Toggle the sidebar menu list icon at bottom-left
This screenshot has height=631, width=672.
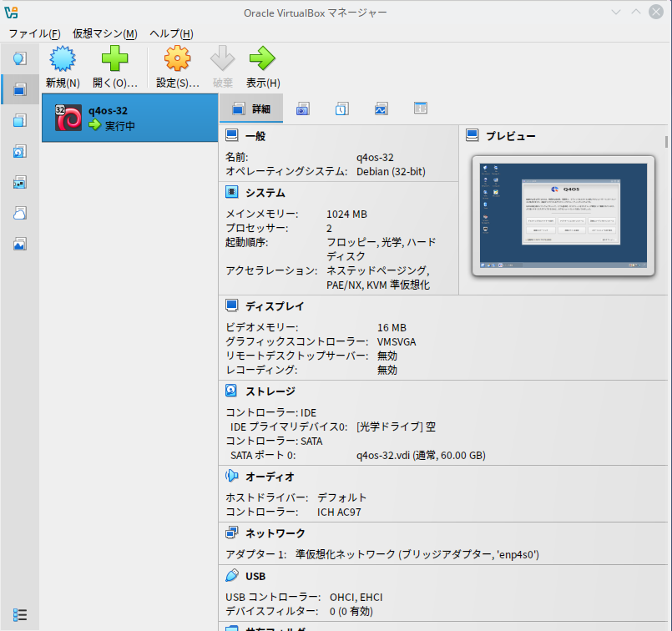[20, 615]
